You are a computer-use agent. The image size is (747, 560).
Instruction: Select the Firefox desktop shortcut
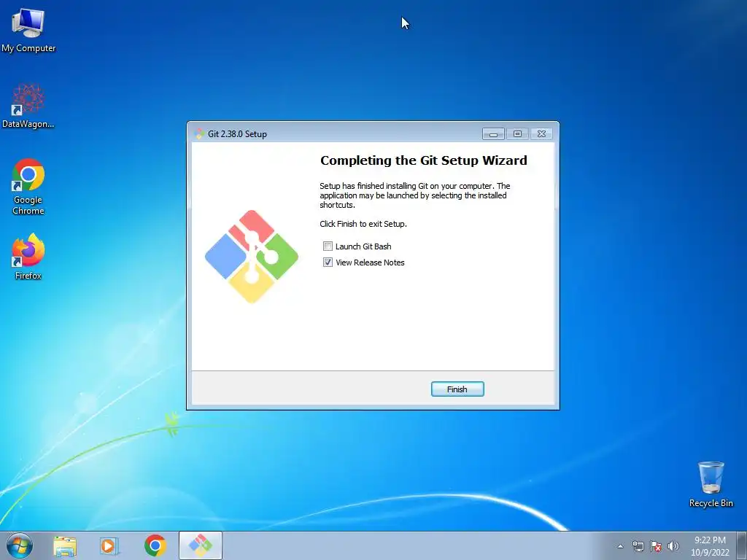tap(28, 257)
